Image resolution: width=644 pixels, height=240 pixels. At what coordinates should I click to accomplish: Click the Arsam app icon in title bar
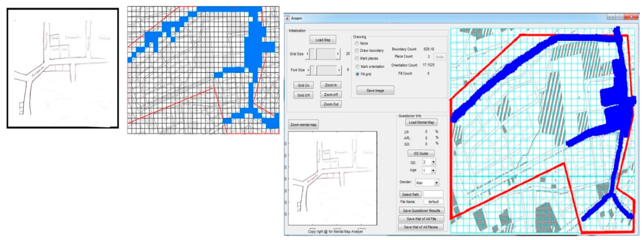pos(287,18)
